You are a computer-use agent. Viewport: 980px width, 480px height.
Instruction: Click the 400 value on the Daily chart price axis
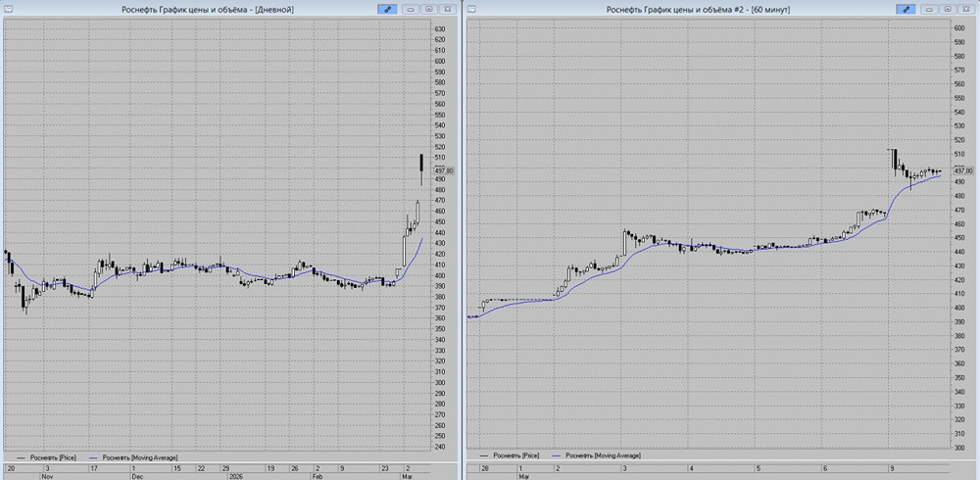click(x=439, y=275)
